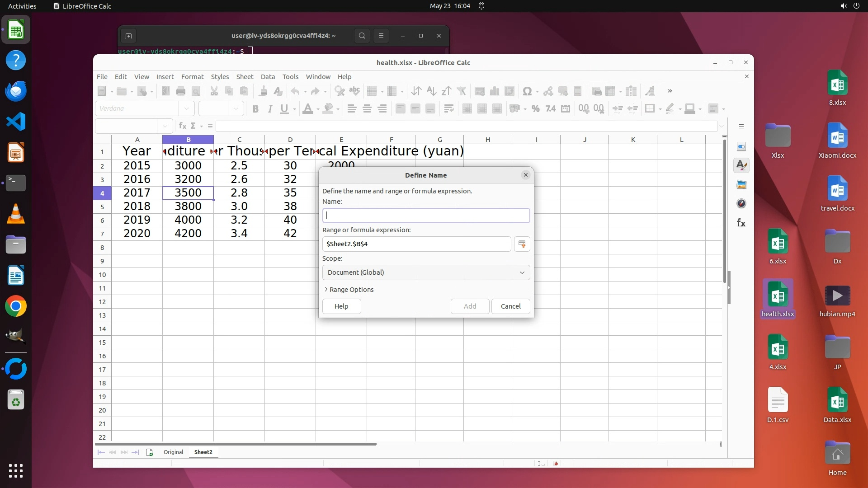Expand the Range Options section
The height and width of the screenshot is (488, 868).
(349, 290)
